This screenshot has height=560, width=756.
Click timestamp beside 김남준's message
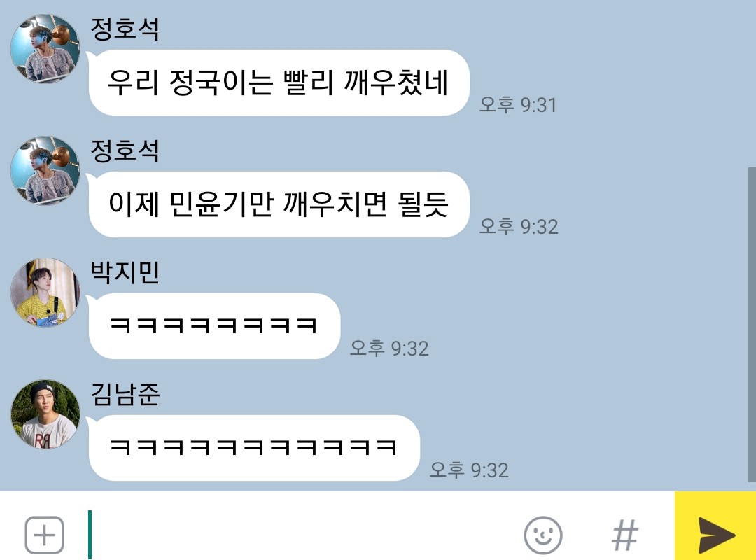[x=468, y=470]
